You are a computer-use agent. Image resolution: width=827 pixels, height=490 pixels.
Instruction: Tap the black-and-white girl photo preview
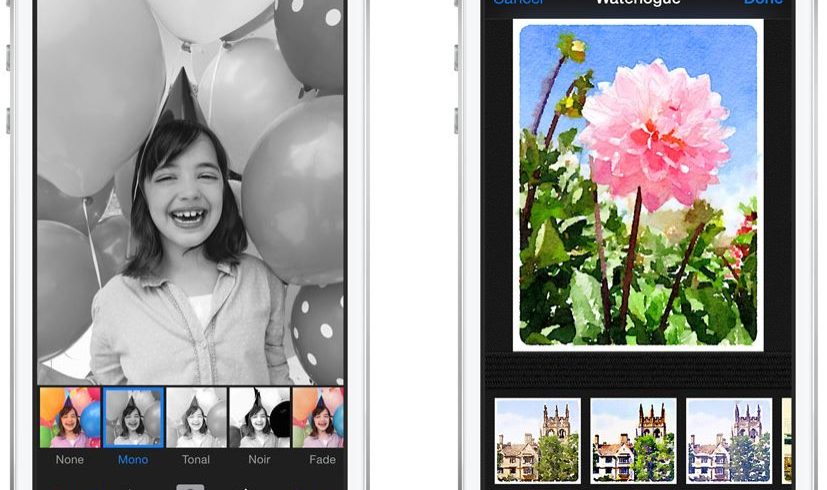(190, 190)
